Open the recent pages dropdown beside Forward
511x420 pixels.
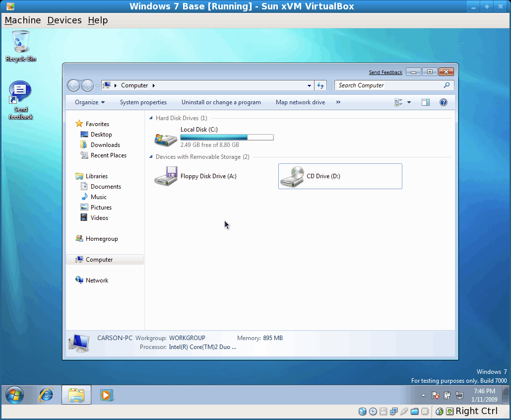click(97, 86)
